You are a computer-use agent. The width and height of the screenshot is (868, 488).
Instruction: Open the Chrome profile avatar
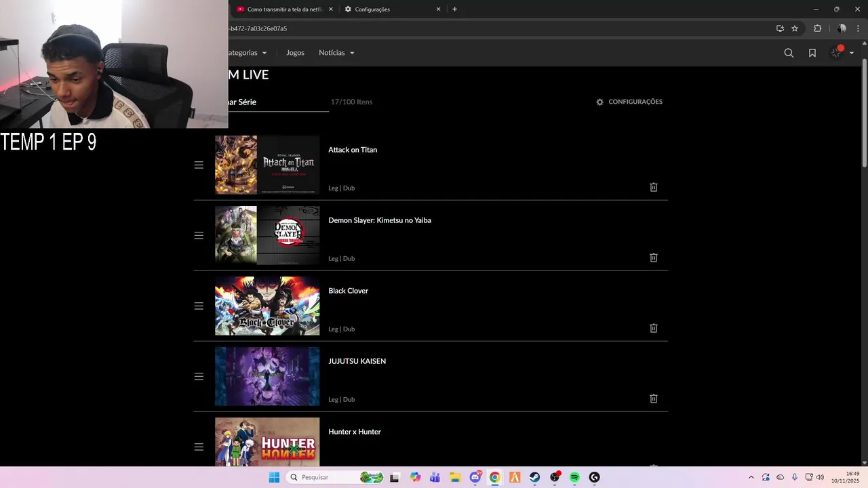point(842,28)
